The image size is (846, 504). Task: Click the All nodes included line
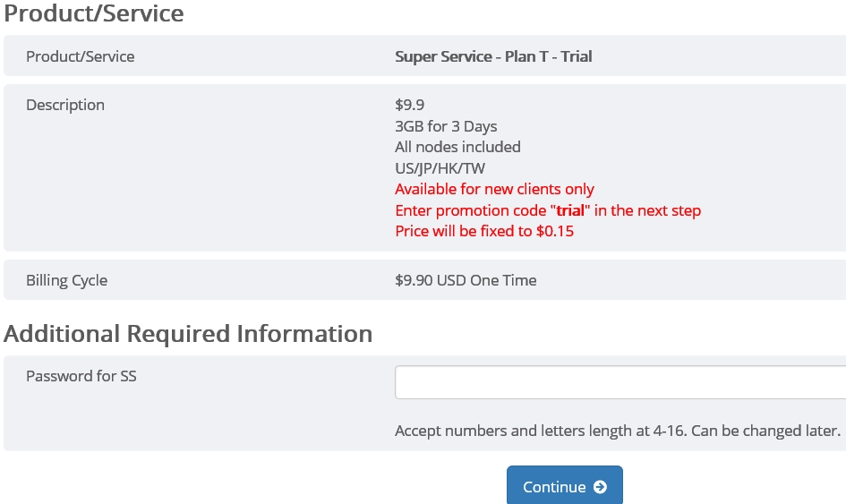pyautogui.click(x=457, y=147)
